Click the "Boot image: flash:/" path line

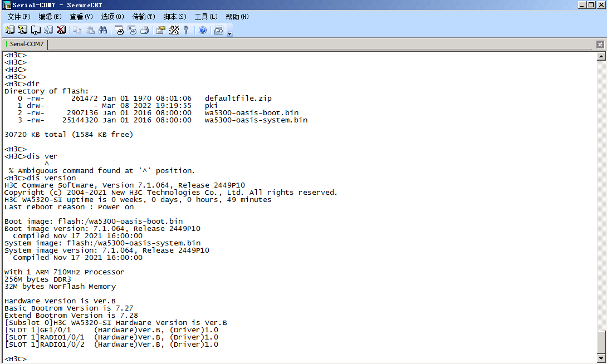click(x=94, y=222)
